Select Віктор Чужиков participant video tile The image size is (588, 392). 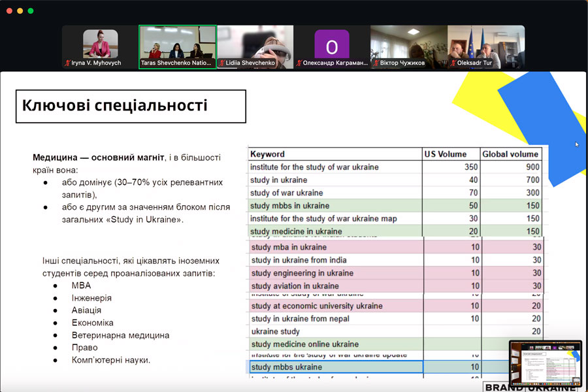[409, 47]
